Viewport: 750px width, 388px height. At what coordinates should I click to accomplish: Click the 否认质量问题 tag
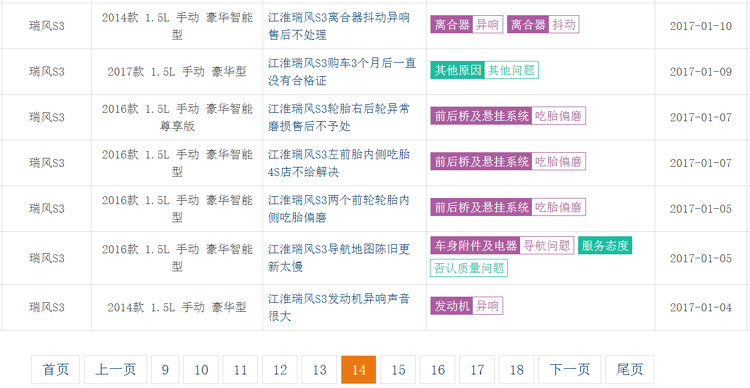(x=469, y=268)
